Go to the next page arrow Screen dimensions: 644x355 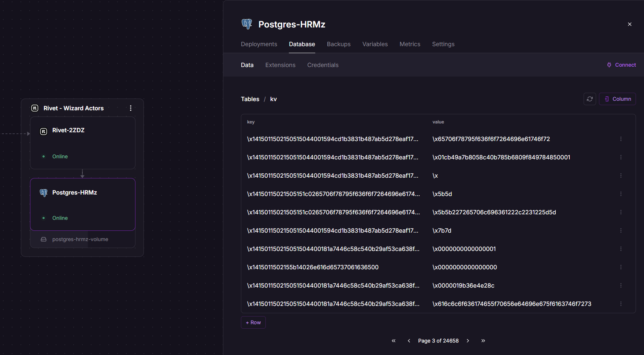click(468, 341)
